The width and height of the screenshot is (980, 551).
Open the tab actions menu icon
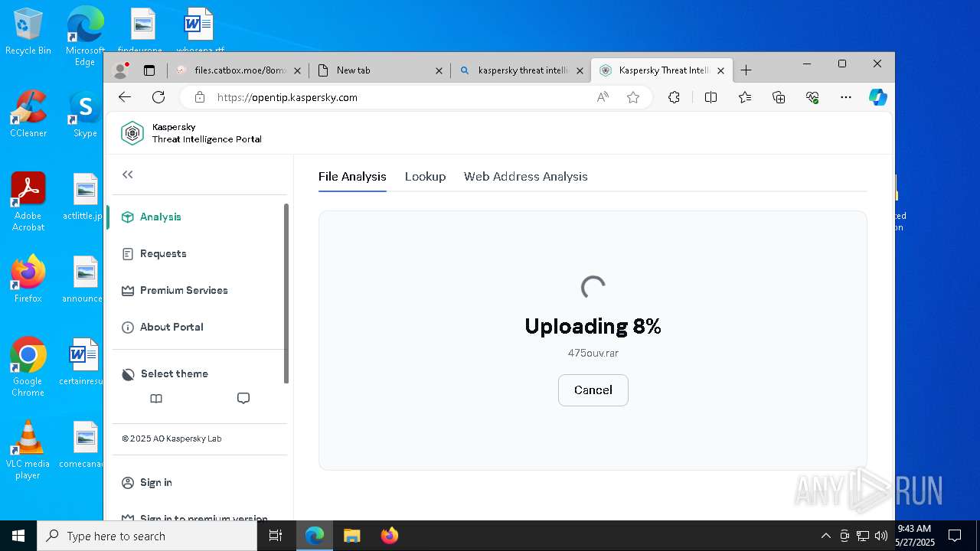149,70
